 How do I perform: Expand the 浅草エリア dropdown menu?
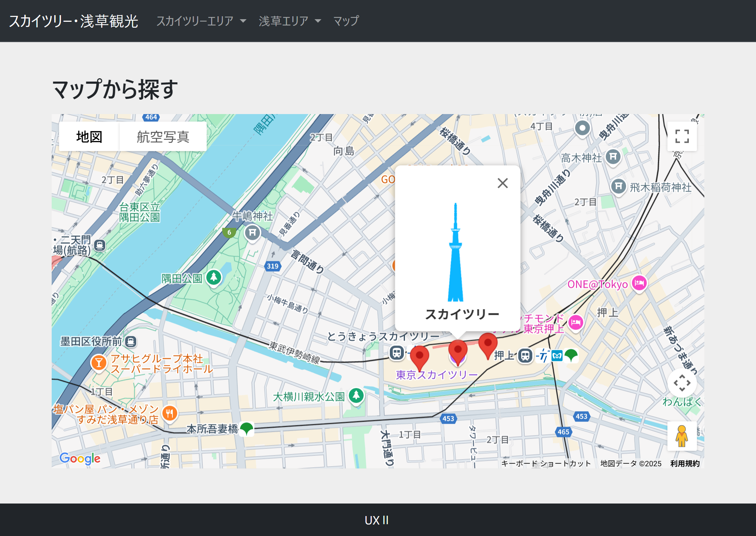click(x=290, y=21)
